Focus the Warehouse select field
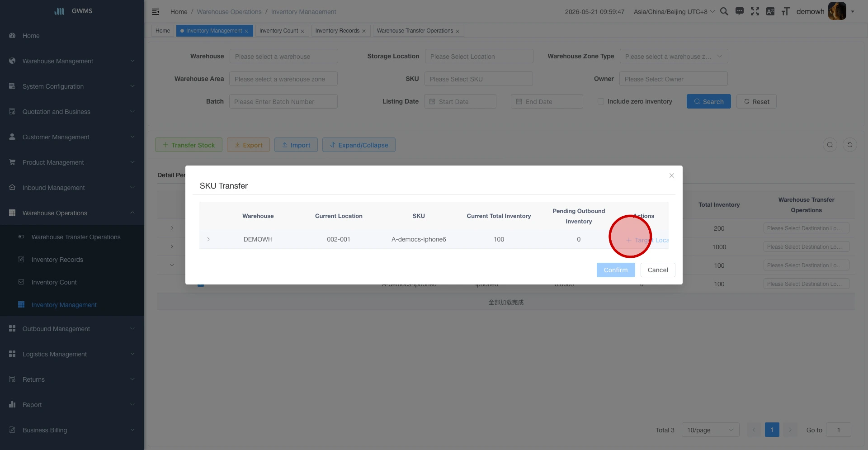 click(x=283, y=57)
